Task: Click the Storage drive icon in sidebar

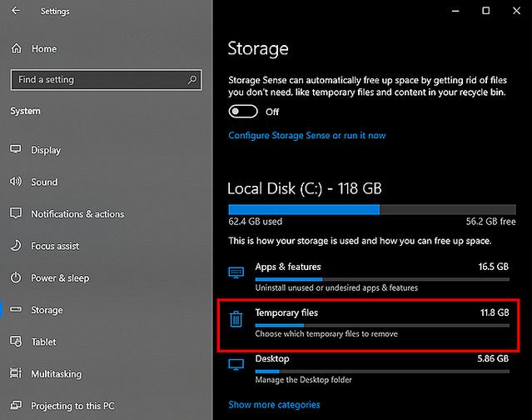Action: point(16,309)
